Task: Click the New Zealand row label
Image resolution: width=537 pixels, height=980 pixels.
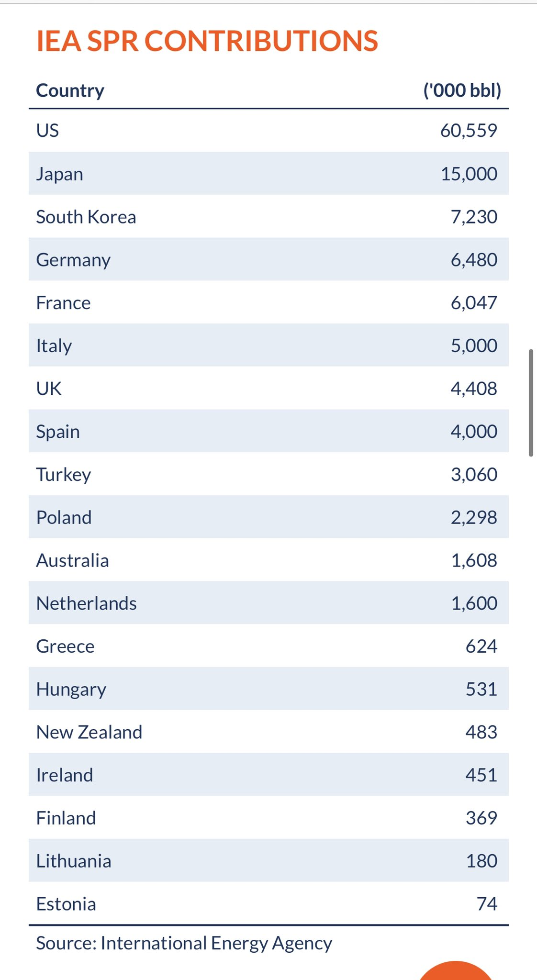Action: pyautogui.click(x=89, y=732)
